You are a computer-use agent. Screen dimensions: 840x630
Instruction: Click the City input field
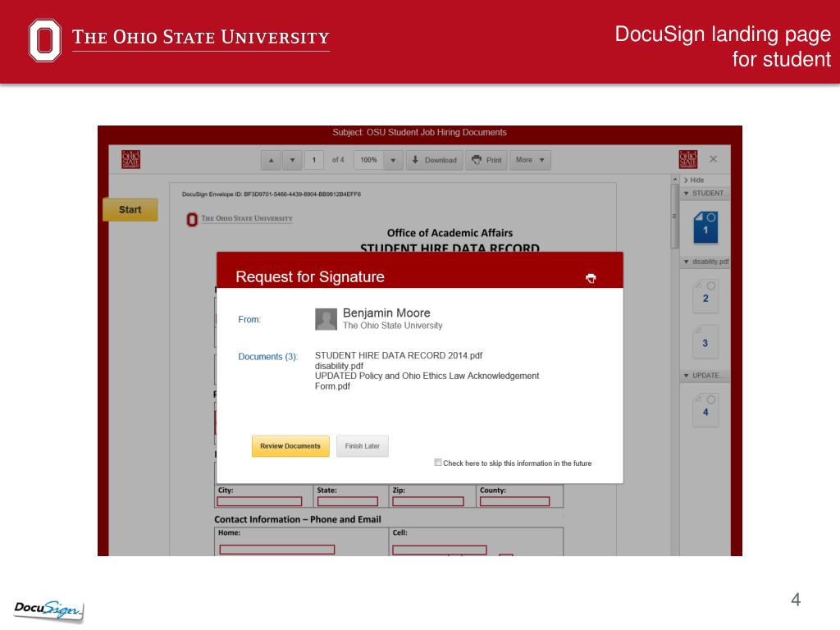pos(259,501)
